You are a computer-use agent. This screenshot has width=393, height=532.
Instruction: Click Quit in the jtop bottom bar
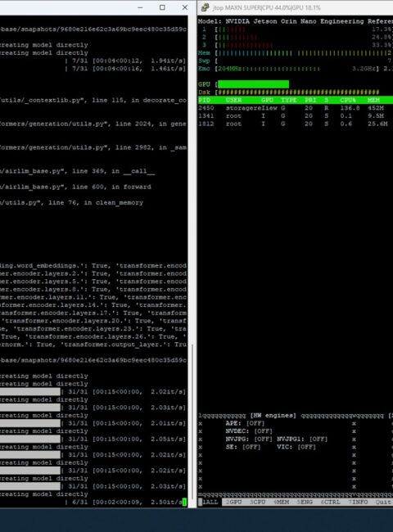coord(383,502)
